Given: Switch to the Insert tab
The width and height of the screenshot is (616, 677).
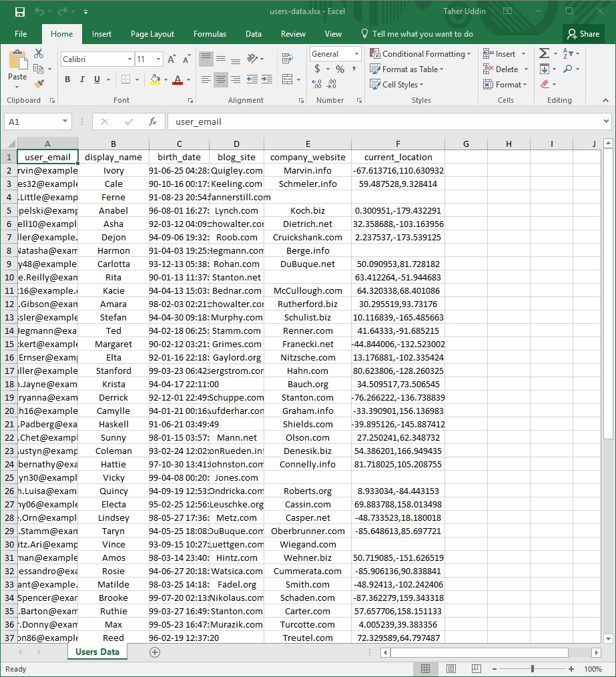Looking at the screenshot, I should pos(101,34).
